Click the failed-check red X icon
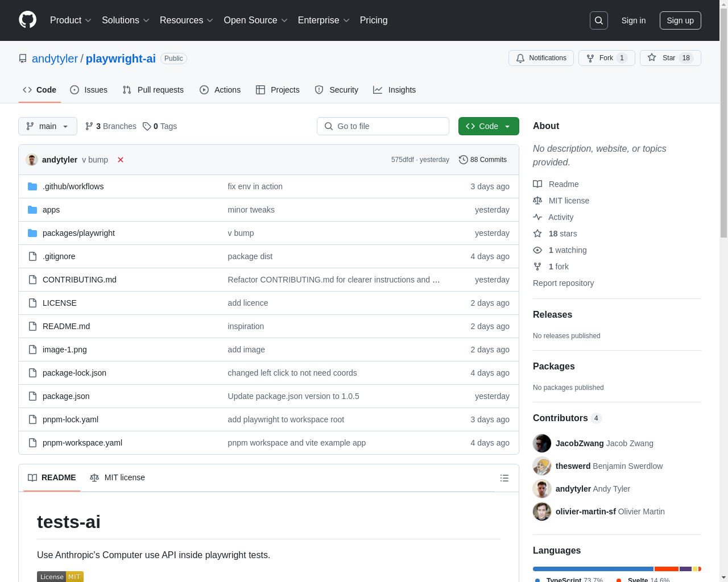 coord(121,160)
